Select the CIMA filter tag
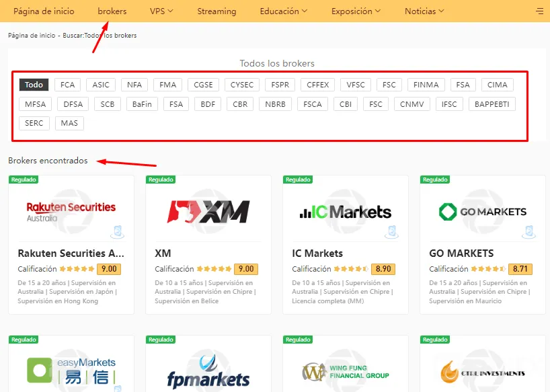The height and width of the screenshot is (392, 550). (498, 85)
